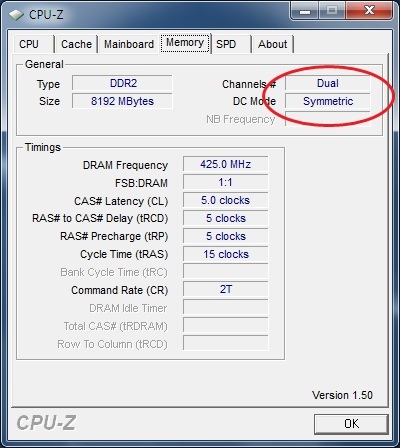Click the DRAM Frequency label
This screenshot has height=448, width=400.
coord(125,165)
